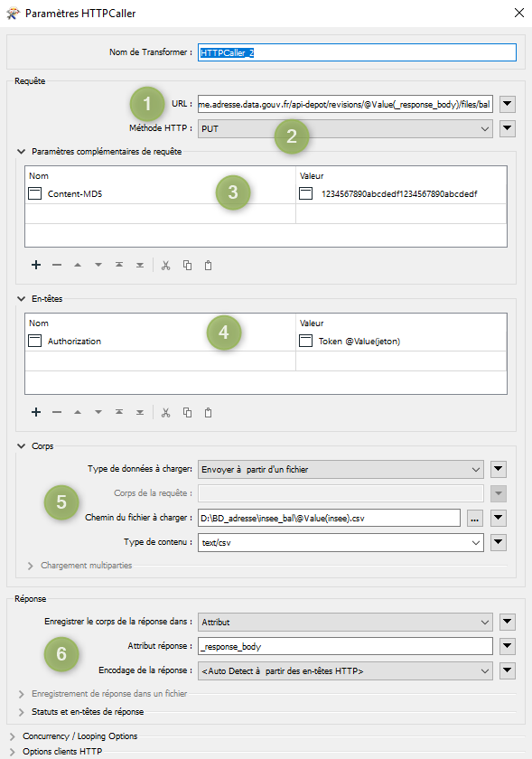The image size is (532, 759).
Task: Collapse the Corps section
Action: [x=21, y=445]
